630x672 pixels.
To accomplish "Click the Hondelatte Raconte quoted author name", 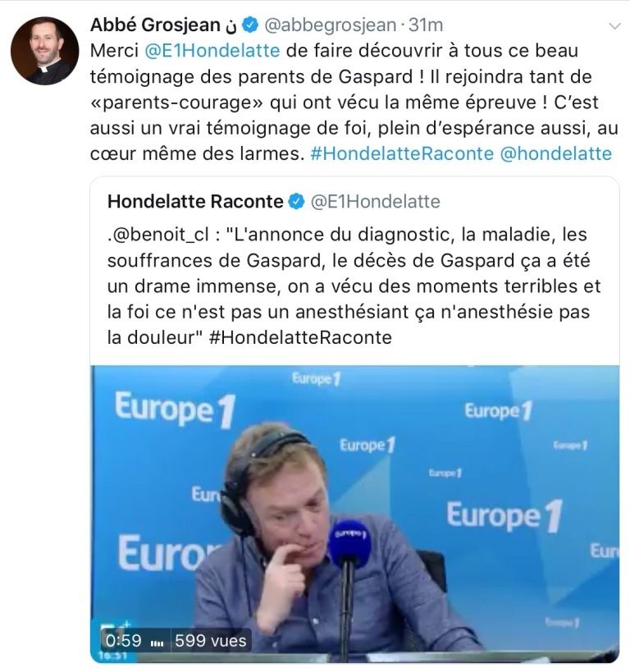I will pyautogui.click(x=195, y=201).
